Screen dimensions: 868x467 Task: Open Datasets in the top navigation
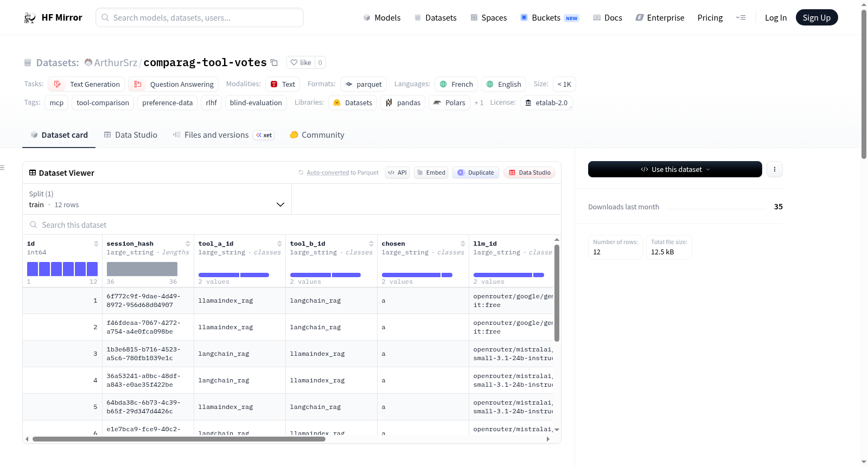click(436, 18)
